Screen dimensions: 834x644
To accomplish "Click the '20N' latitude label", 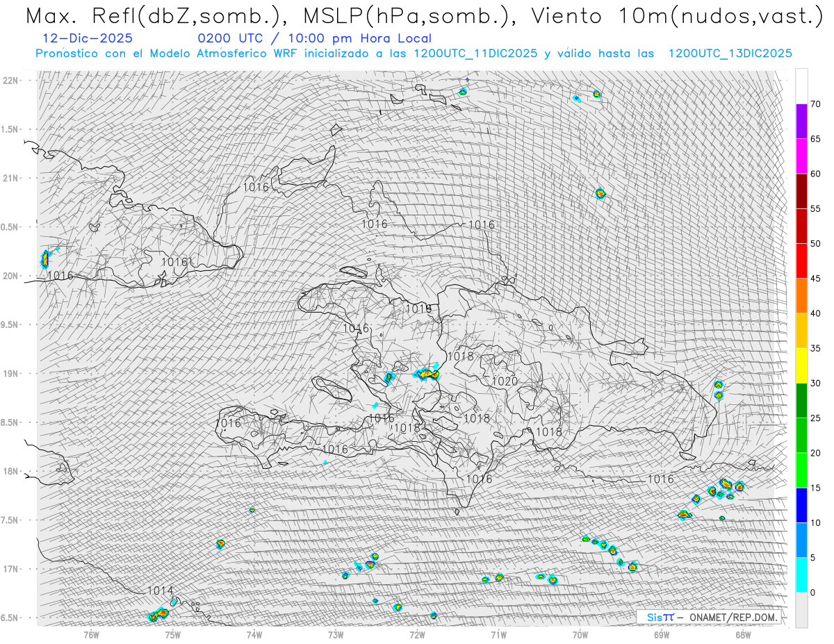I will 11,276.
